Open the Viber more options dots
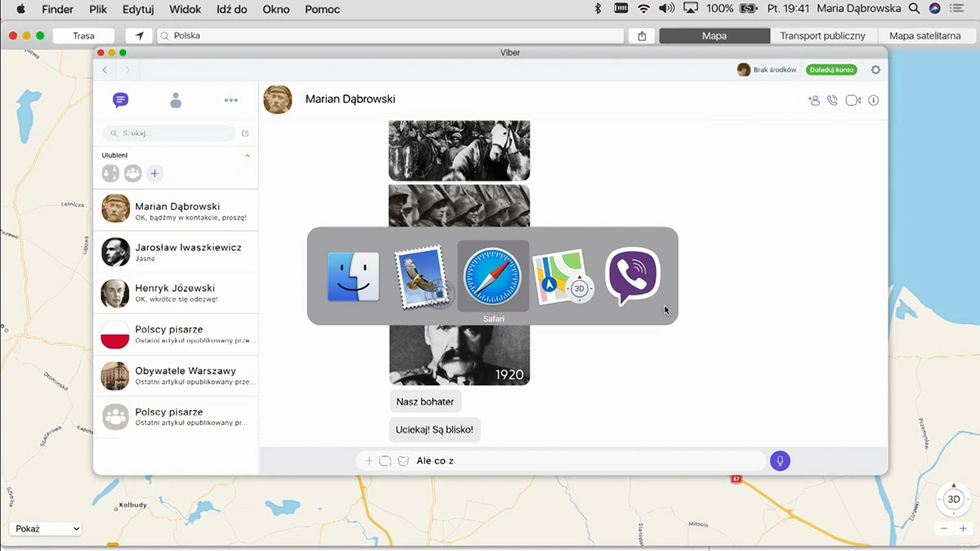This screenshot has width=980, height=551. (x=231, y=100)
